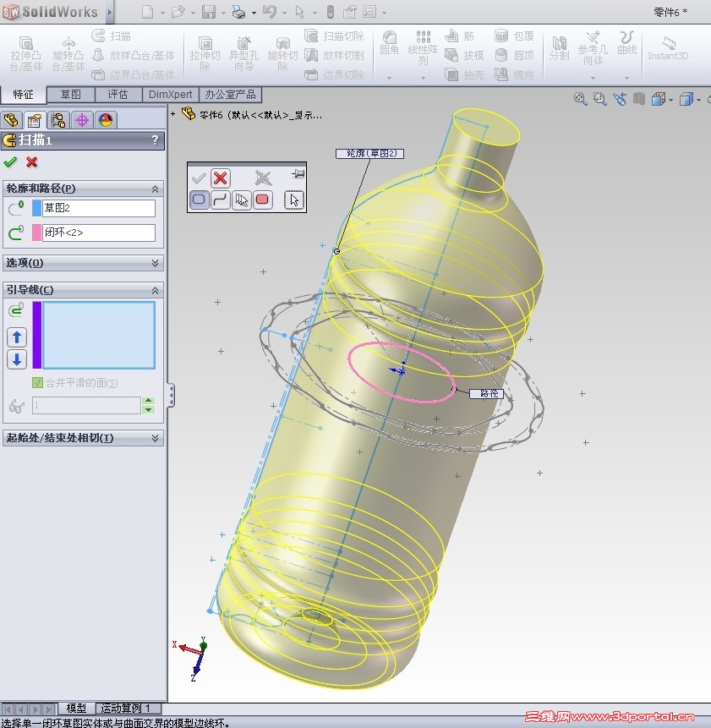Viewport: 711px width, 728px height.
Task: Open the 曲线 curves tool
Action: 627,43
